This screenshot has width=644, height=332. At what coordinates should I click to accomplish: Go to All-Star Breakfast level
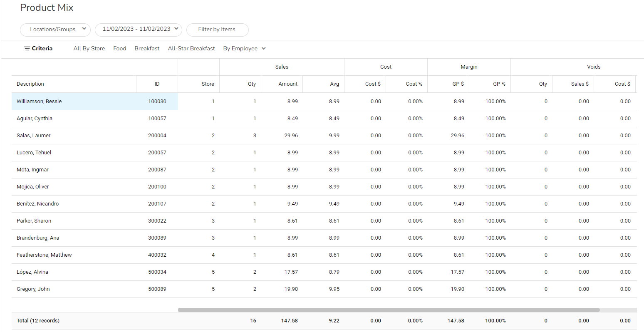pos(191,49)
